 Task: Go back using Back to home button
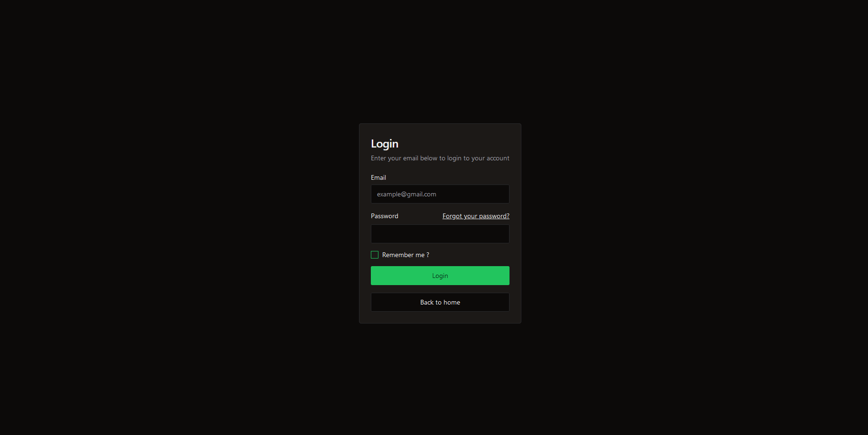[x=440, y=302]
